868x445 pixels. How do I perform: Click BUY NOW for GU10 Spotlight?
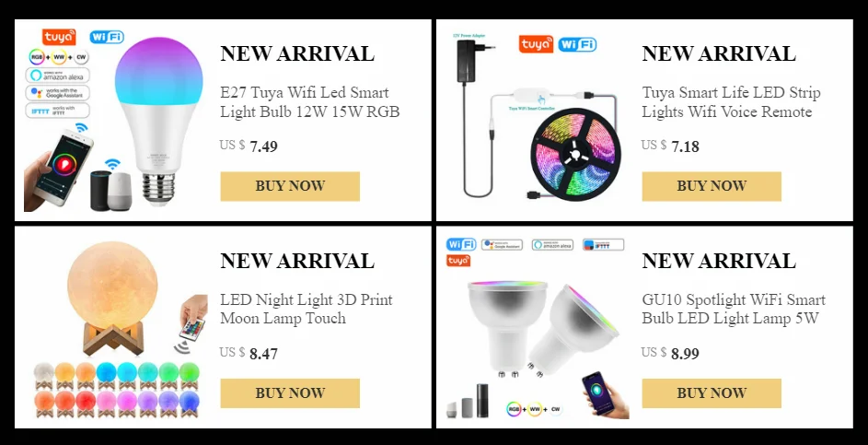(x=712, y=393)
